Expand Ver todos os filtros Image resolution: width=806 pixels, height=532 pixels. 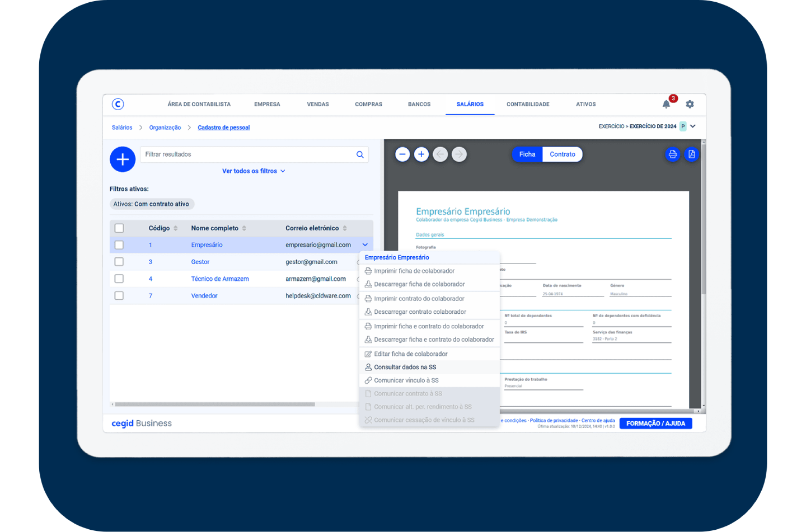pyautogui.click(x=254, y=171)
